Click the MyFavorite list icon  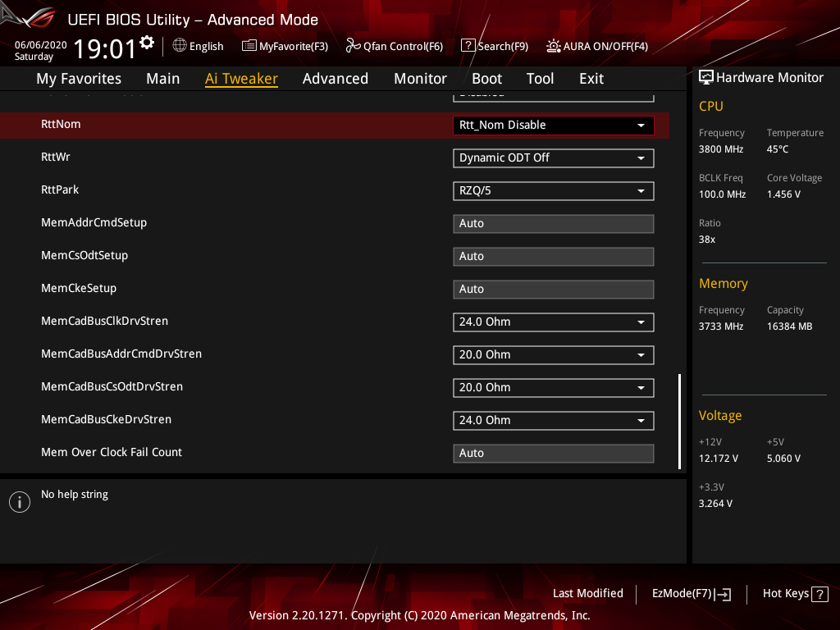click(x=249, y=46)
